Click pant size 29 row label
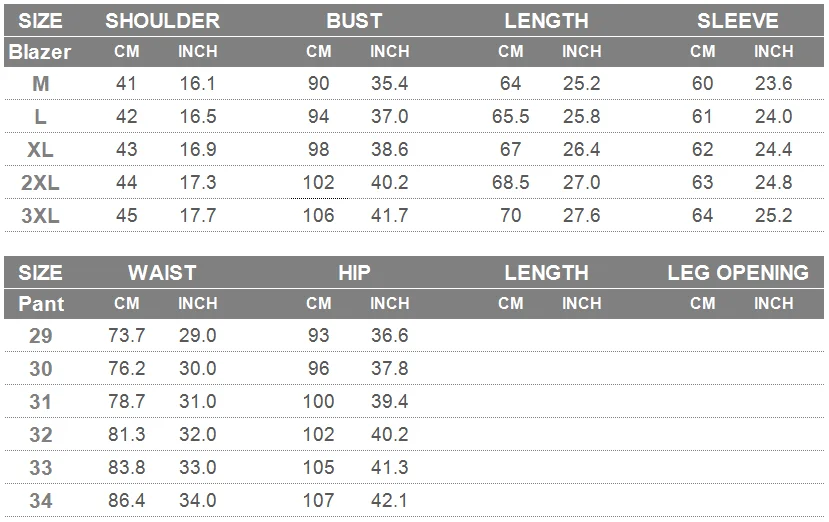 [41, 335]
